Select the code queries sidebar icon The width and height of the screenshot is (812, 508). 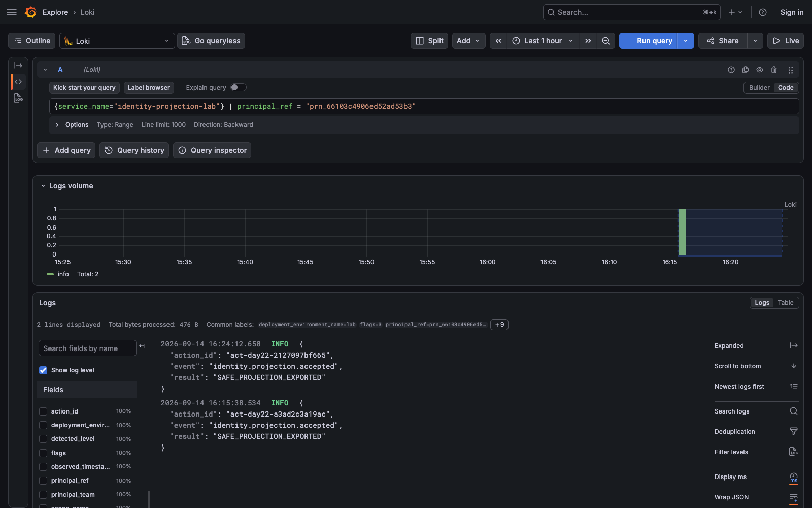tap(18, 82)
